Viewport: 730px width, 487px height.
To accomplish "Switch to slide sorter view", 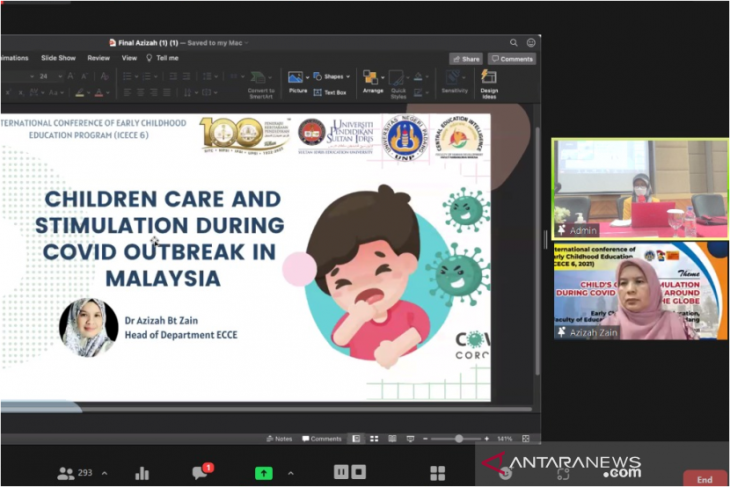I will pyautogui.click(x=373, y=438).
